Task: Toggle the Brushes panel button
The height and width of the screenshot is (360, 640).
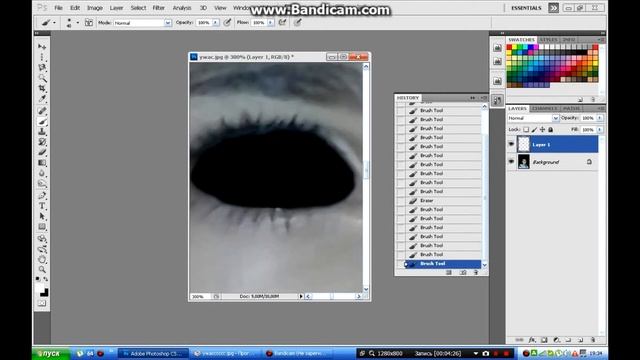Action: point(89,23)
